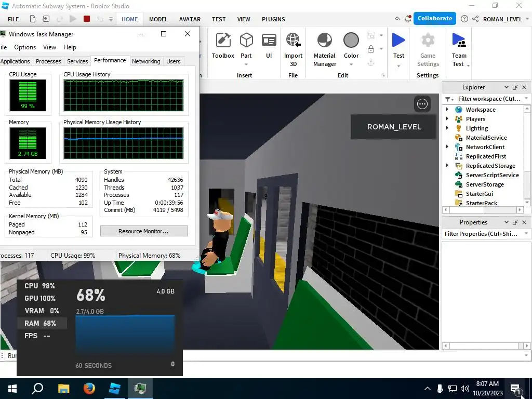Click the group icon in Edit section
Viewport: 532px width, 399px height.
click(371, 35)
